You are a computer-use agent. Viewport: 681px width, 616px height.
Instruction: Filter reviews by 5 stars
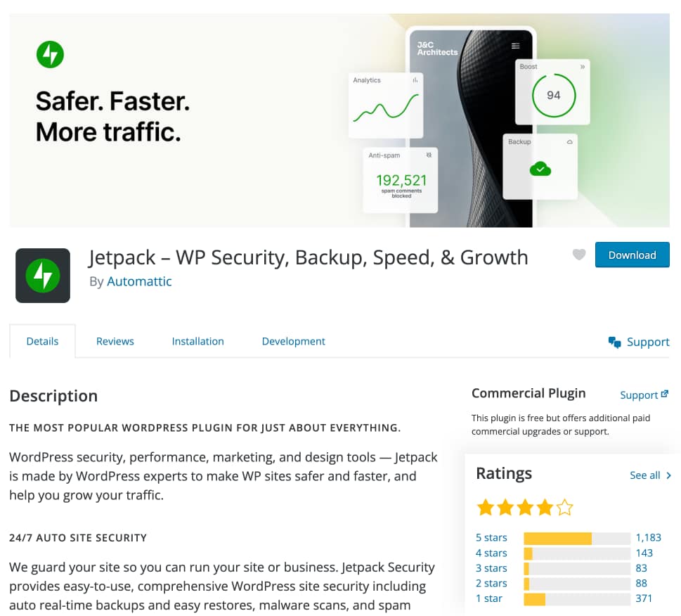click(491, 538)
